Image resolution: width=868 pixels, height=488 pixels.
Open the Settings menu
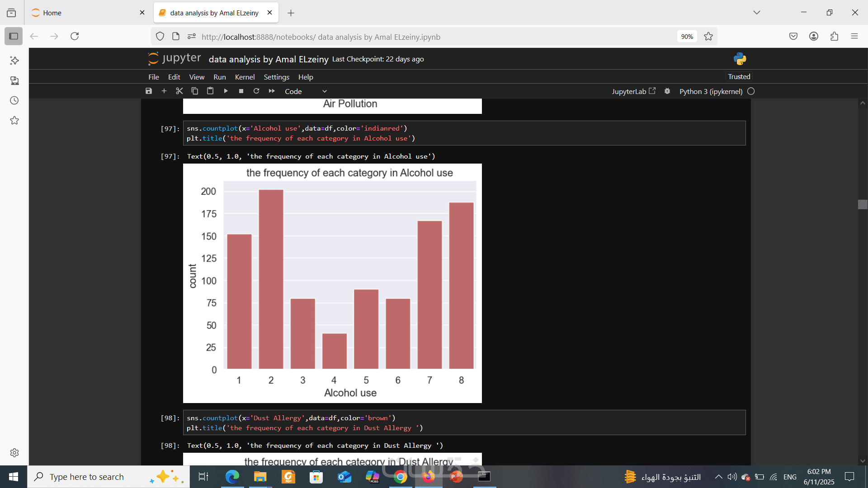point(276,77)
